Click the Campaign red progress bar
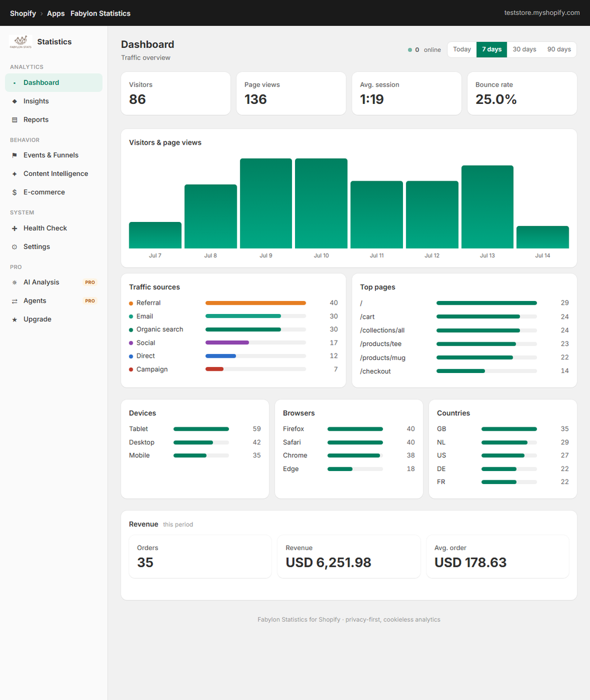The image size is (590, 700). click(x=214, y=369)
